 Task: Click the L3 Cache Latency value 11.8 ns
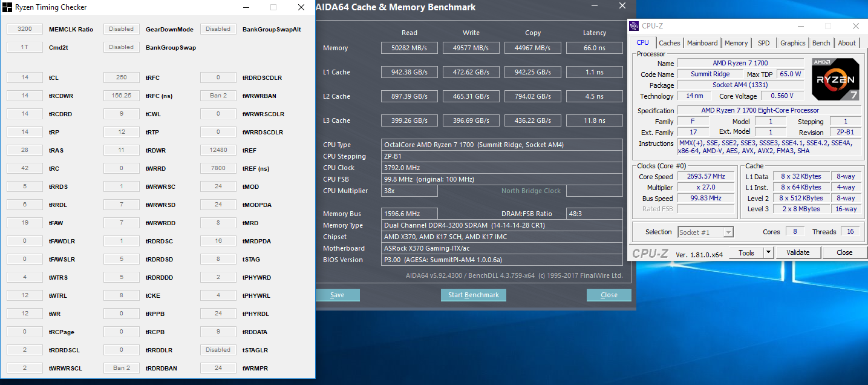[x=595, y=120]
